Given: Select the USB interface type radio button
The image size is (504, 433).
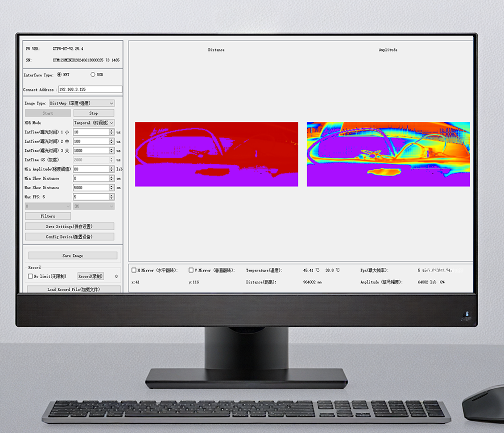Looking at the screenshot, I should pyautogui.click(x=93, y=75).
